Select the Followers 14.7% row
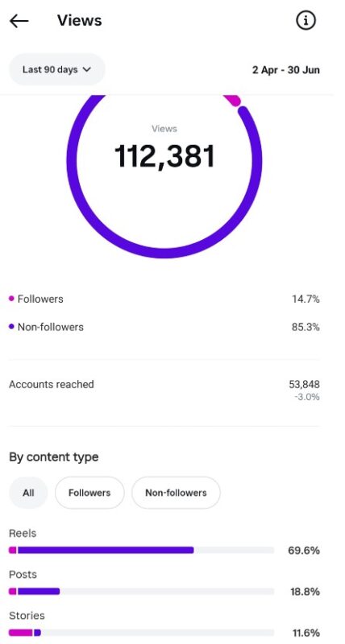The image size is (345, 644). click(x=164, y=299)
